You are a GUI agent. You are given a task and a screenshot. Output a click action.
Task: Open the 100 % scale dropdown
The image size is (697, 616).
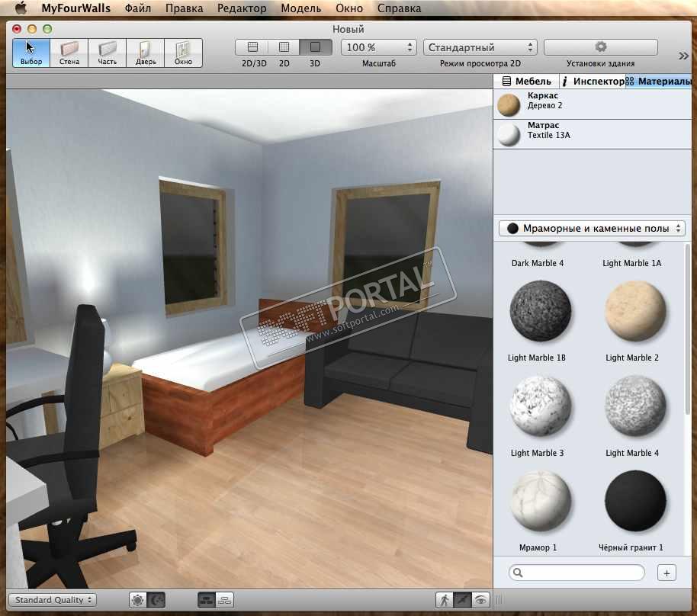379,47
